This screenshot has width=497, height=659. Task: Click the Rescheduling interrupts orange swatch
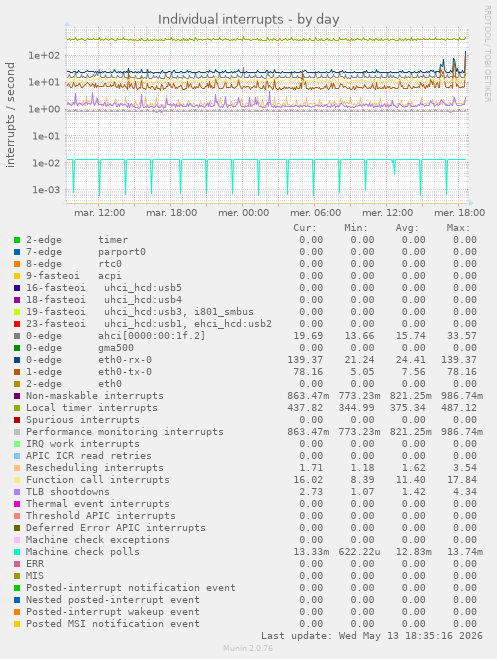(x=17, y=468)
